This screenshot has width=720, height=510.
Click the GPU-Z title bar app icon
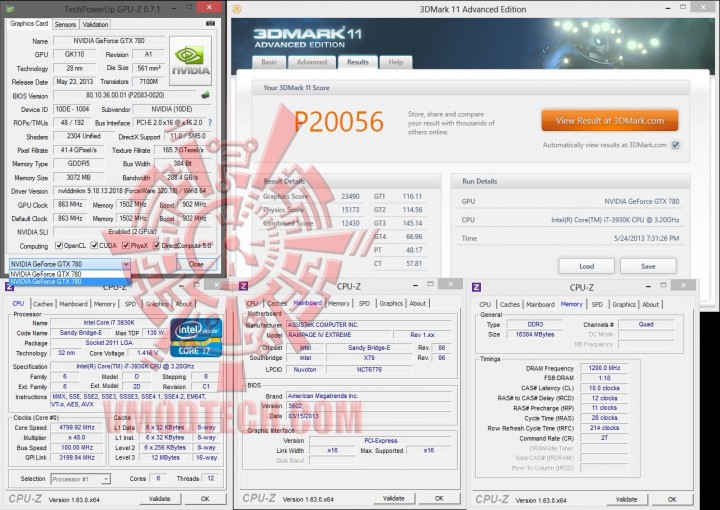click(10, 8)
